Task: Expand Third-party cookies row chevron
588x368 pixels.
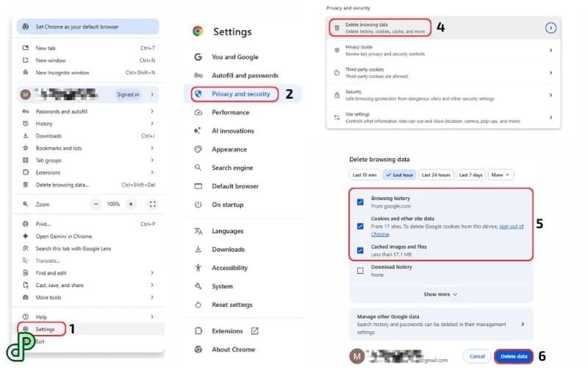Action: [551, 72]
